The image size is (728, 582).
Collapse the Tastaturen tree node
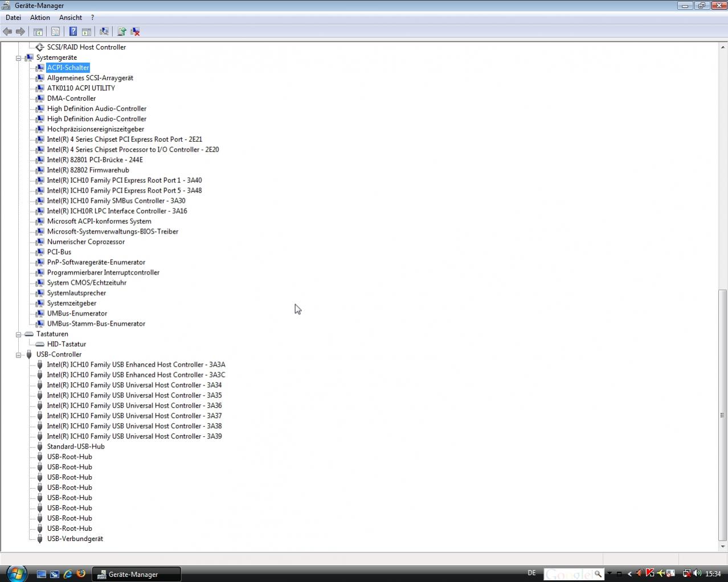coord(18,335)
